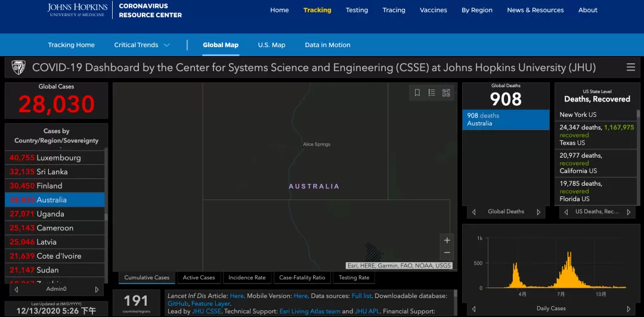The height and width of the screenshot is (317, 644).
Task: Select Luxembourg in the country list
Action: (55, 158)
